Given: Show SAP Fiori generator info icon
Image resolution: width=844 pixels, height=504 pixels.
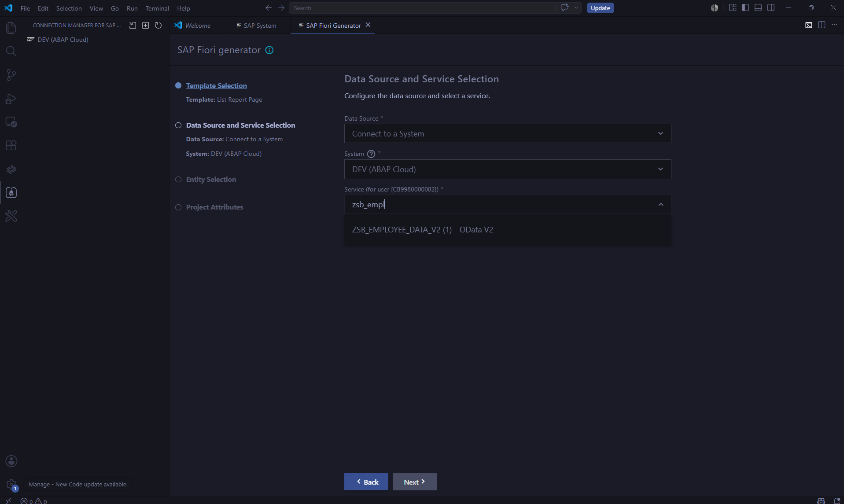Looking at the screenshot, I should tap(269, 50).
